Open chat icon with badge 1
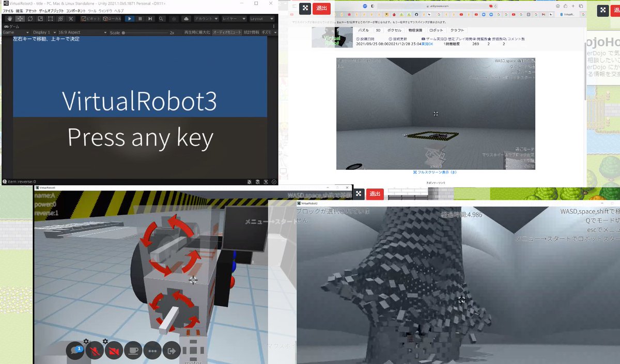This screenshot has height=364, width=620. click(75, 351)
